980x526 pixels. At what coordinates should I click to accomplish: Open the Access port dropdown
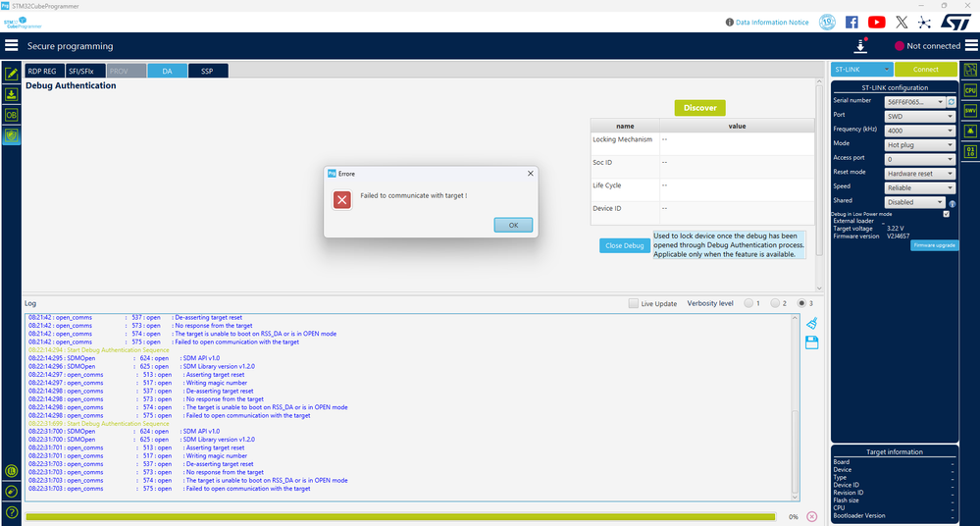(x=919, y=160)
